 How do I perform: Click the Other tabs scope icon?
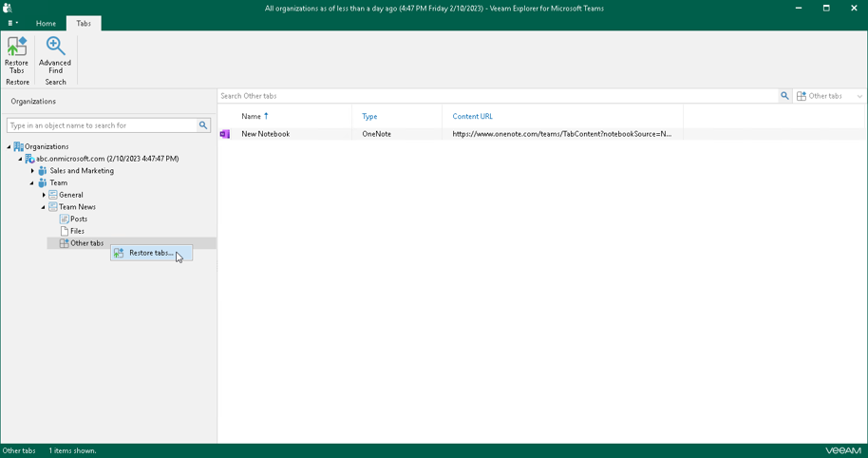coord(801,96)
